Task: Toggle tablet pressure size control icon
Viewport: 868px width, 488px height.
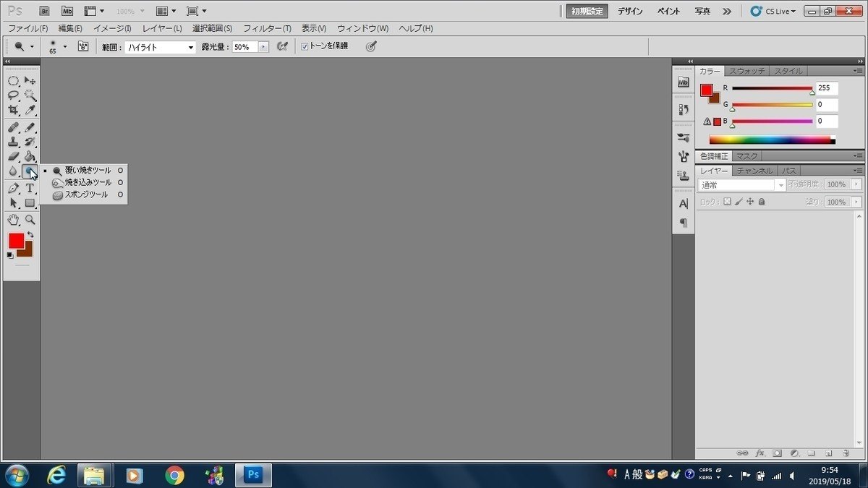Action: tap(371, 46)
